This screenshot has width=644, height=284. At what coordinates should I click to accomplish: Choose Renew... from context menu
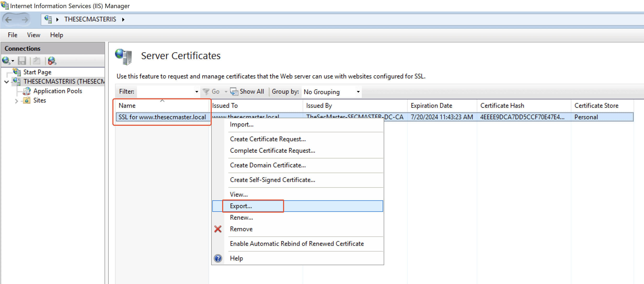[x=297, y=218]
